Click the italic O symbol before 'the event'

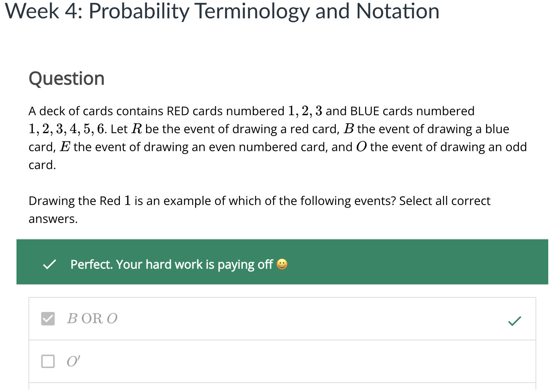[361, 147]
